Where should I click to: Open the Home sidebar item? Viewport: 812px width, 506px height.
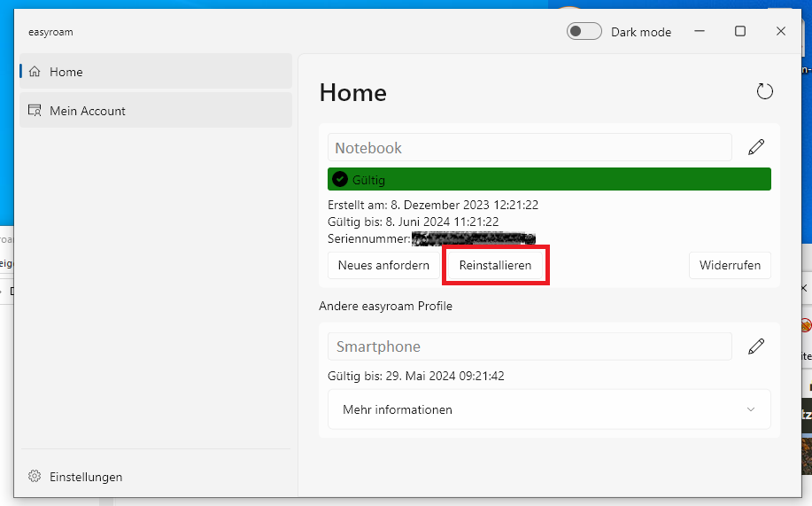pyautogui.click(x=156, y=72)
